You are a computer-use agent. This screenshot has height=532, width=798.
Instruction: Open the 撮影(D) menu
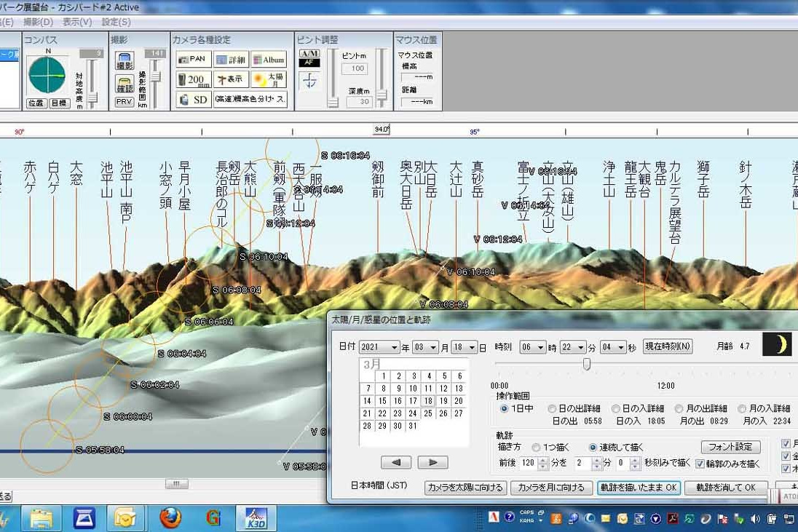(x=38, y=22)
